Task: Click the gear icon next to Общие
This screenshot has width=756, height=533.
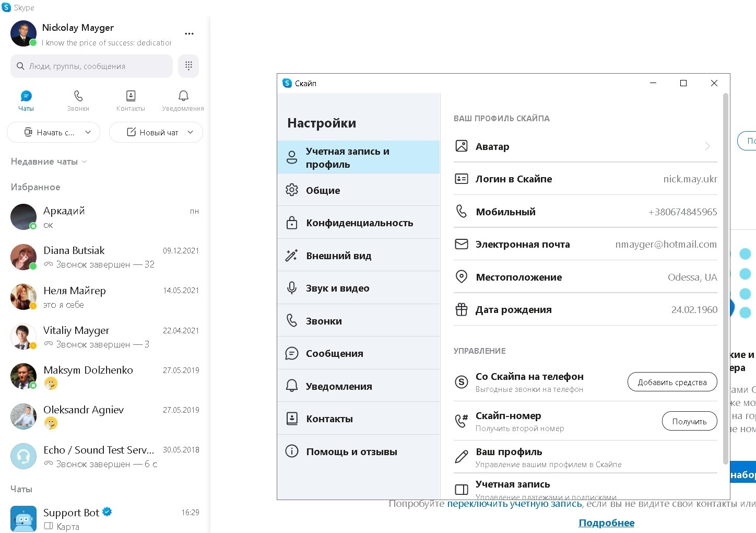Action: point(292,190)
